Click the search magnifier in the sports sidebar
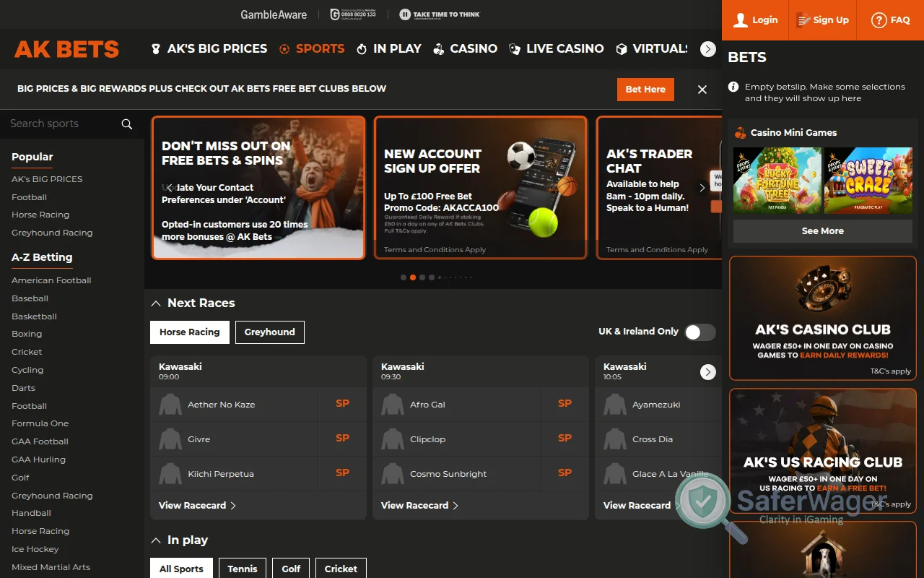This screenshot has height=578, width=924. pyautogui.click(x=126, y=124)
